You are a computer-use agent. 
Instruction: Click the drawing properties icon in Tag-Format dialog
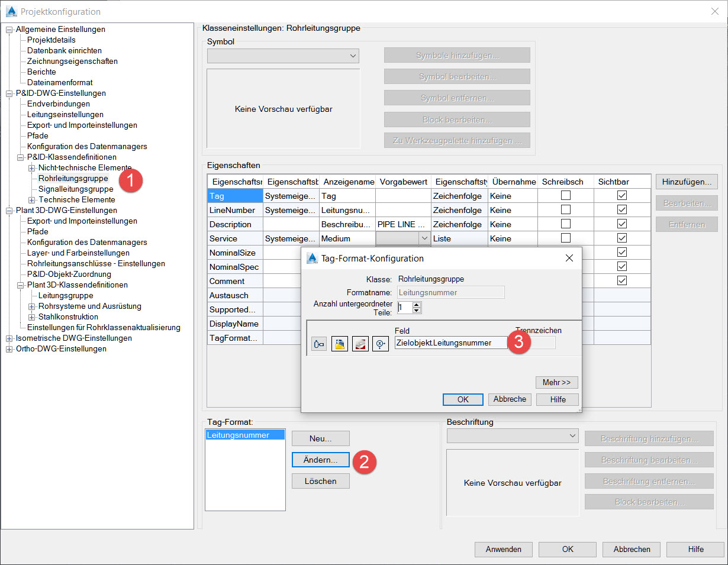[340, 343]
